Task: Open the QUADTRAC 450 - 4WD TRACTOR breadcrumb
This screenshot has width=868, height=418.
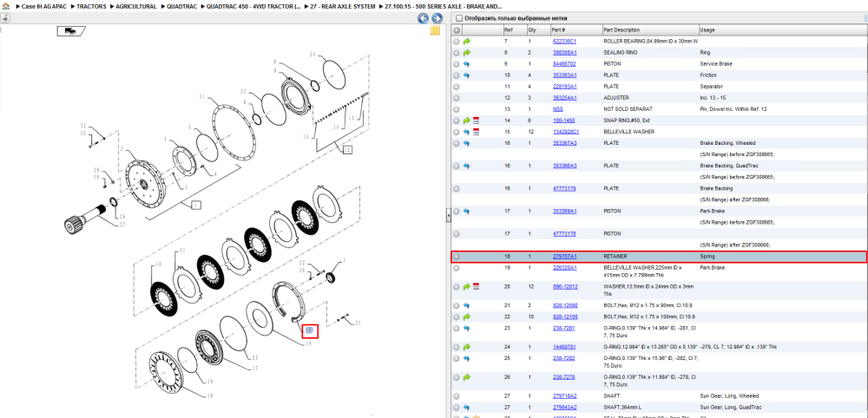Action: (x=253, y=7)
